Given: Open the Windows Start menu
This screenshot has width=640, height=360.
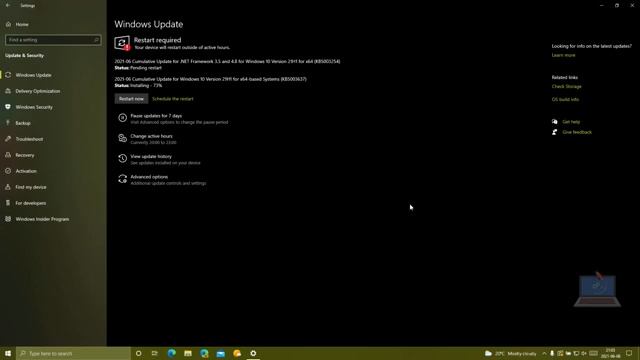Looking at the screenshot, I should [8, 353].
